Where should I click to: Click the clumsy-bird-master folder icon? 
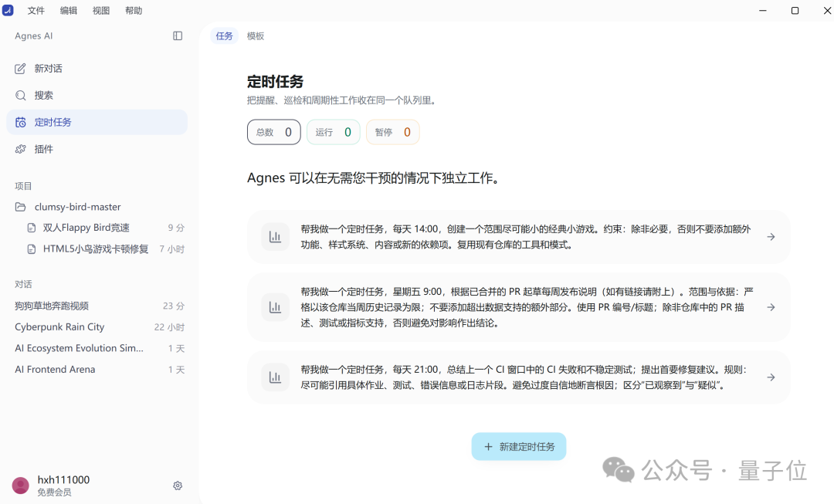[x=20, y=207]
